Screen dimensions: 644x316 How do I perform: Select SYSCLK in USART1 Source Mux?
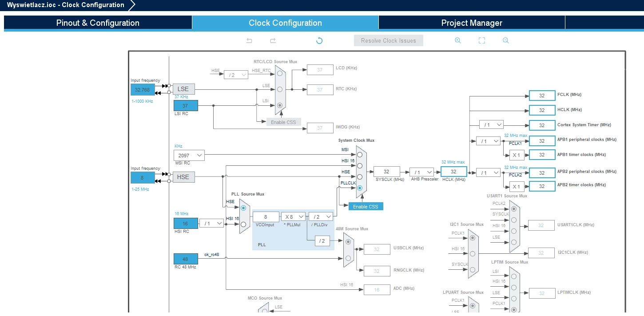point(513,220)
